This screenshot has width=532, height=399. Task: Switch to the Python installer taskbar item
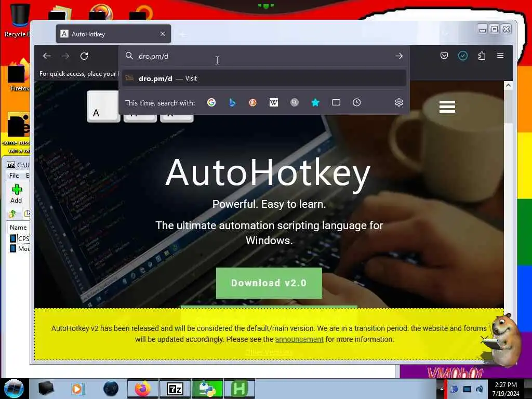[207, 389]
